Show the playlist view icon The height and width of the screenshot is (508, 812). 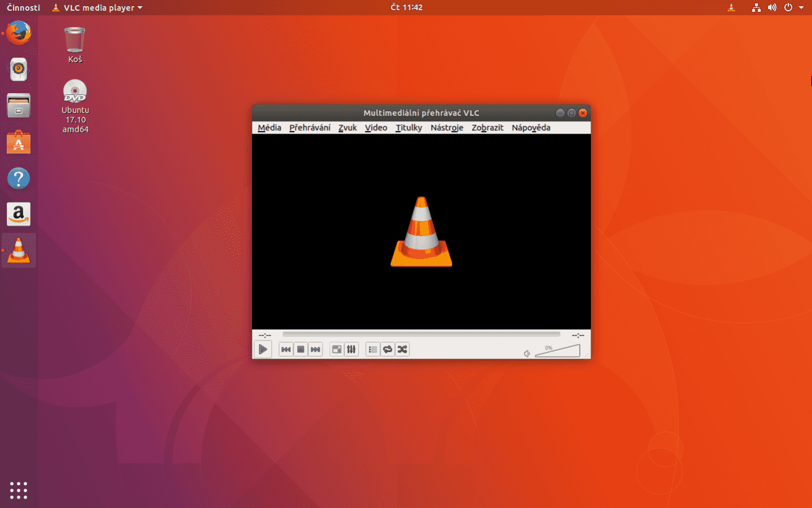(x=372, y=349)
